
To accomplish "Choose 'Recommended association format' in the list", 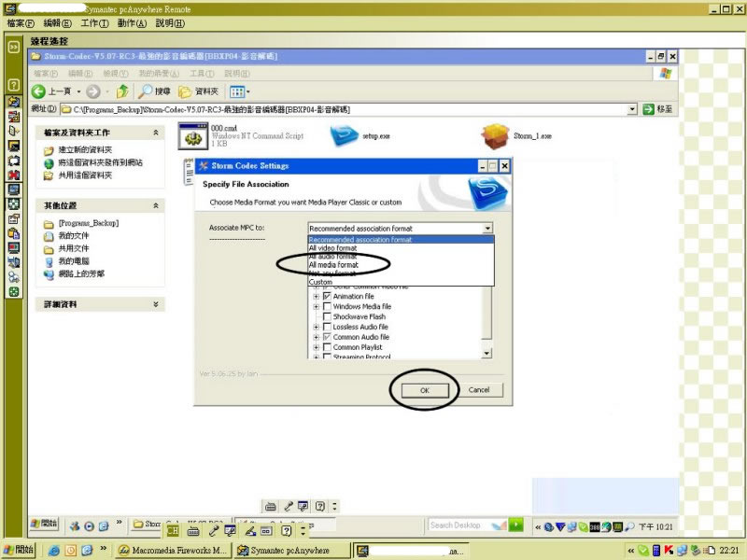I will point(401,240).
